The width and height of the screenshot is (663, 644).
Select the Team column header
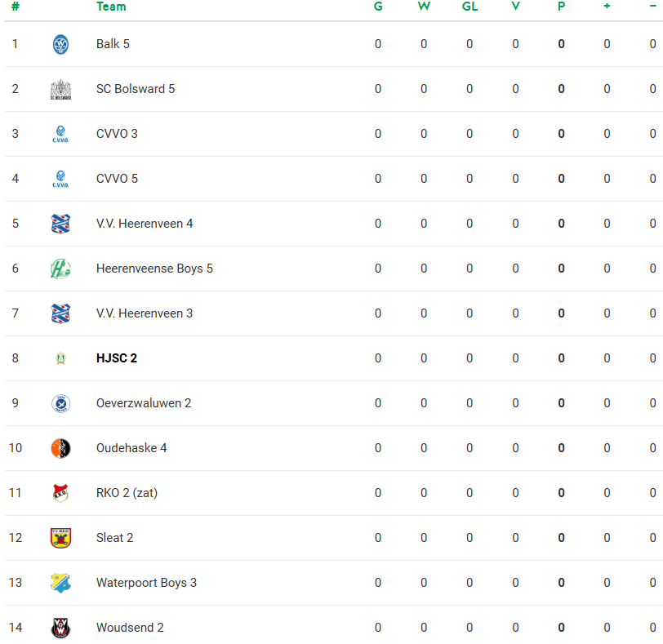point(111,7)
